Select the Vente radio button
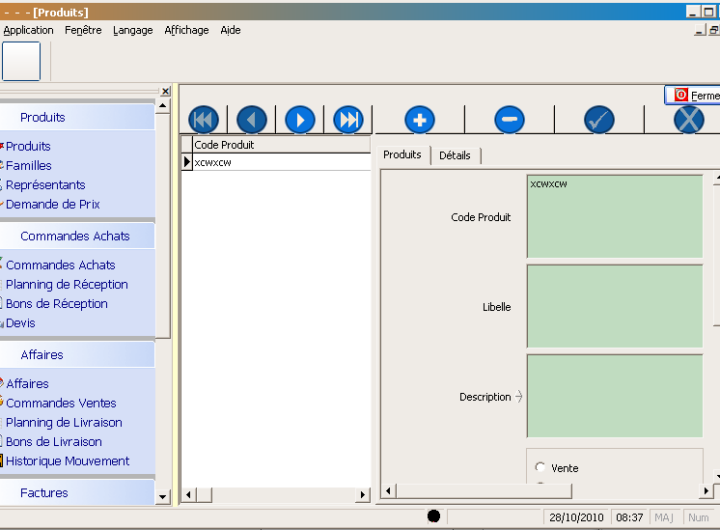720x530 pixels. click(x=541, y=467)
